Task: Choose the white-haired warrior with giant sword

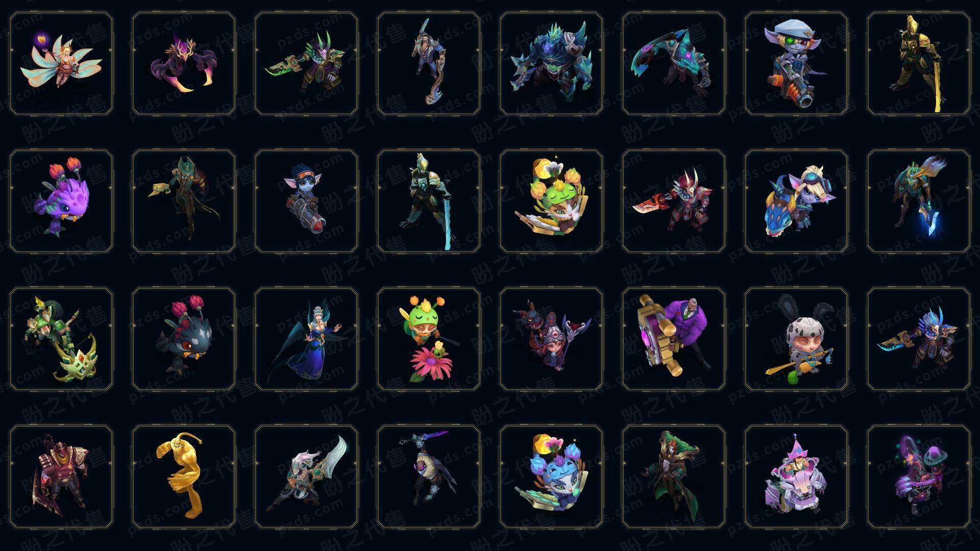Action: pos(306,477)
